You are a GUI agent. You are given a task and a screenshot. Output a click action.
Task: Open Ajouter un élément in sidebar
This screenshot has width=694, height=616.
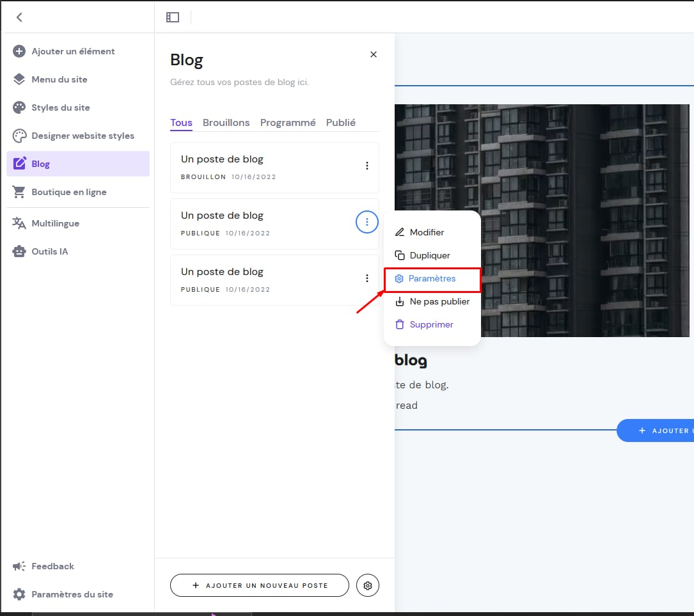coord(73,51)
